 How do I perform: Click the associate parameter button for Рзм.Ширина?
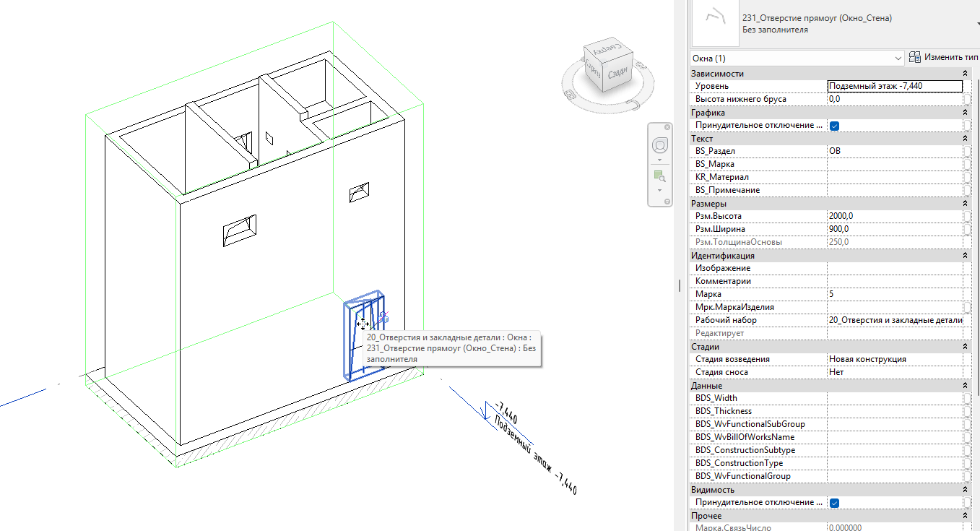coord(966,229)
